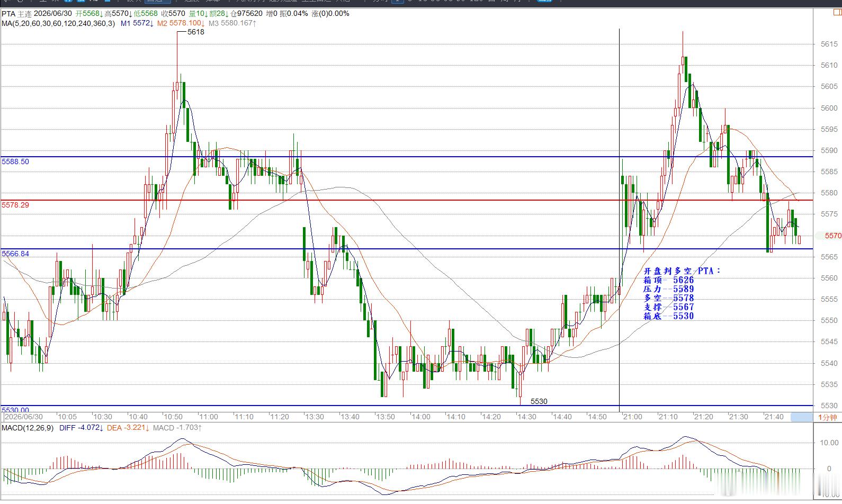Click the 支撑 5567 annotation line
The width and height of the screenshot is (842, 504).
tap(668, 307)
